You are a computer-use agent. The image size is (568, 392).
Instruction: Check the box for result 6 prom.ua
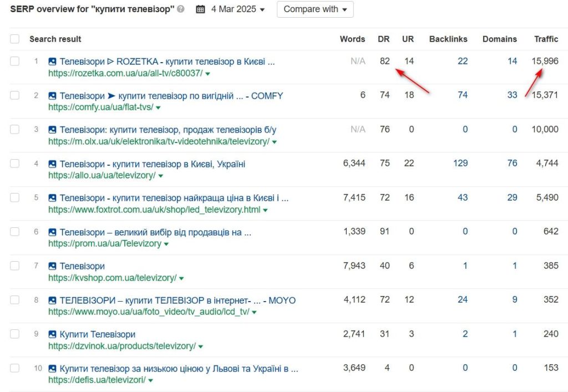click(14, 231)
